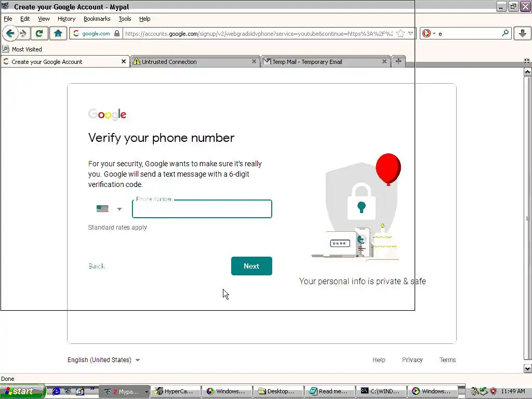532x399 pixels.
Task: Run search with the magnifying glass icon
Action: [505, 33]
